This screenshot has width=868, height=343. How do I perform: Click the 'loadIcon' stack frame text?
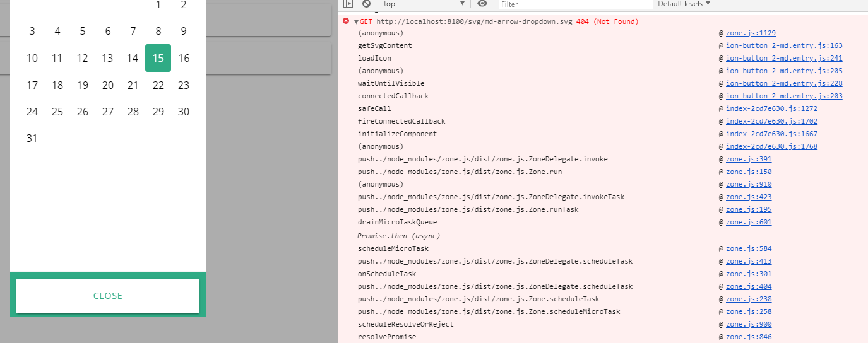(x=374, y=58)
